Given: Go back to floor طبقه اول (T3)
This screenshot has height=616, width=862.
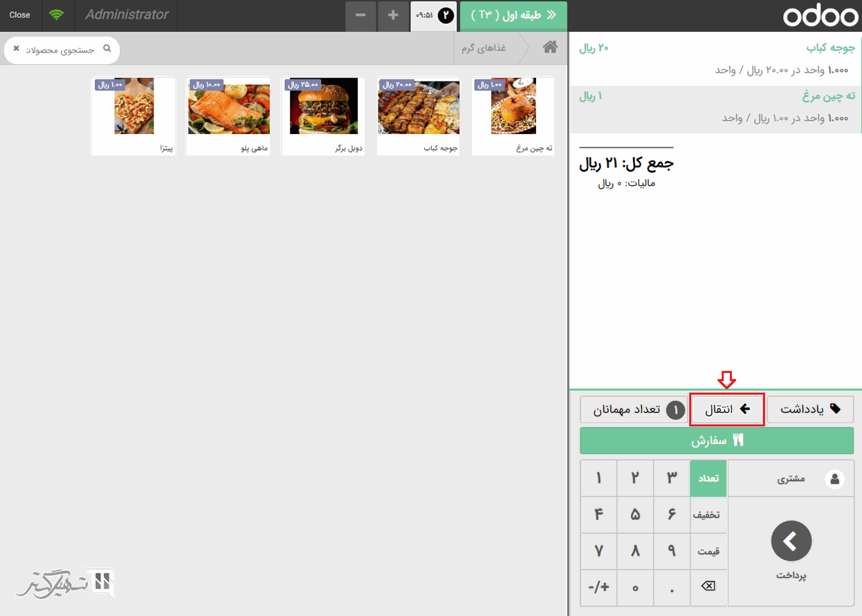Looking at the screenshot, I should [513, 15].
